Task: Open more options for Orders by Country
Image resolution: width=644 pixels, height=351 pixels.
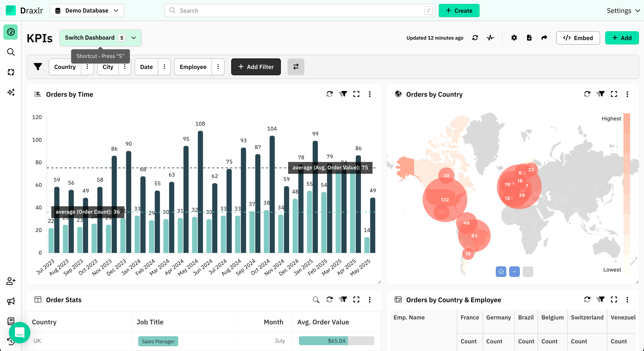Action: 627,94
